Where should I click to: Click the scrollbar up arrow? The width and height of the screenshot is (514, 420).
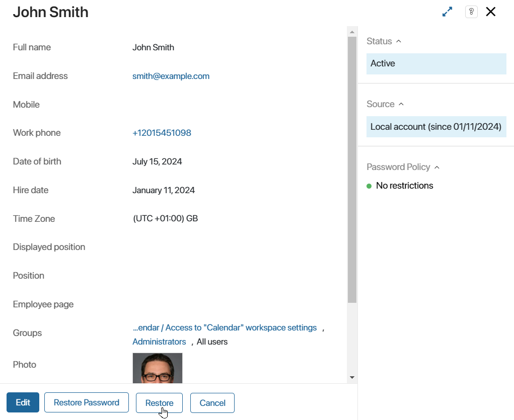click(x=352, y=32)
